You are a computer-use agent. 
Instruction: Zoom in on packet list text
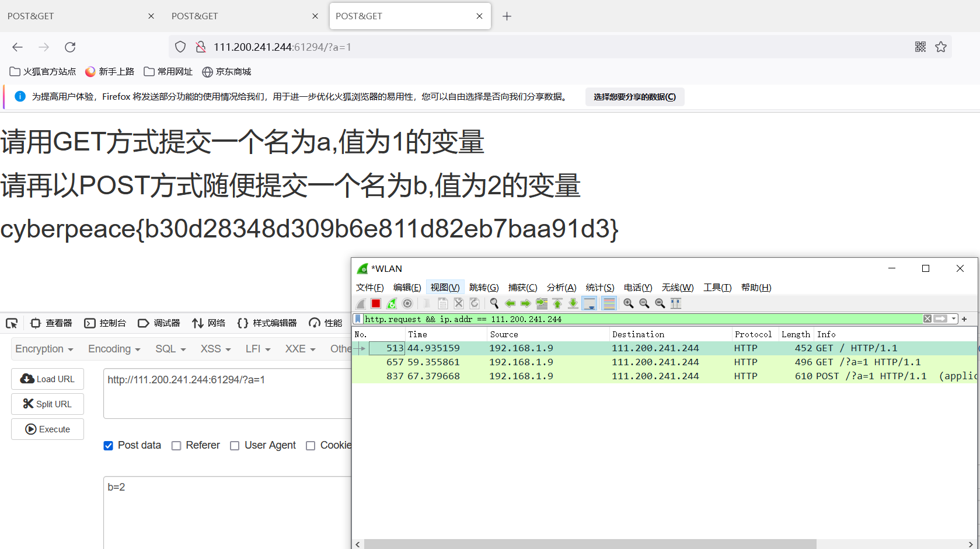click(629, 303)
